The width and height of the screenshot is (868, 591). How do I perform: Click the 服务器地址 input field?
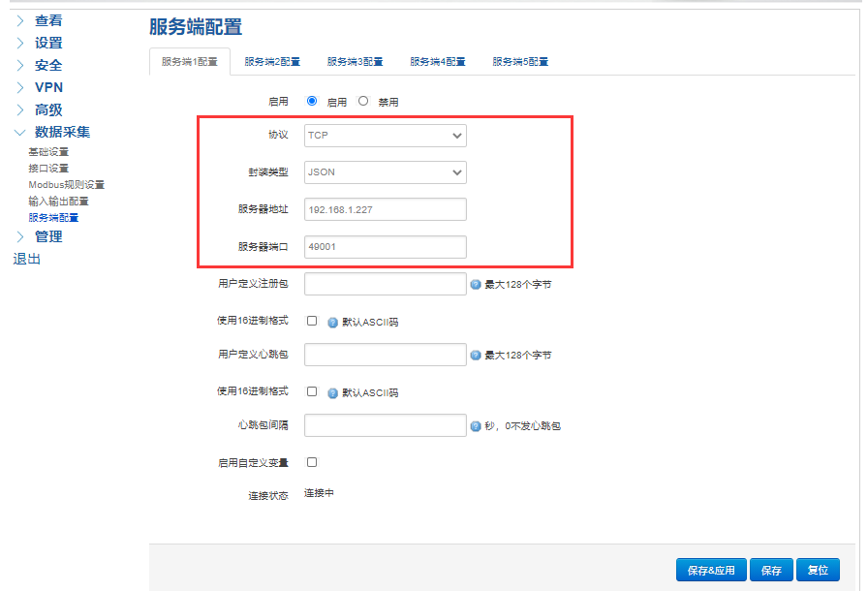coord(386,209)
